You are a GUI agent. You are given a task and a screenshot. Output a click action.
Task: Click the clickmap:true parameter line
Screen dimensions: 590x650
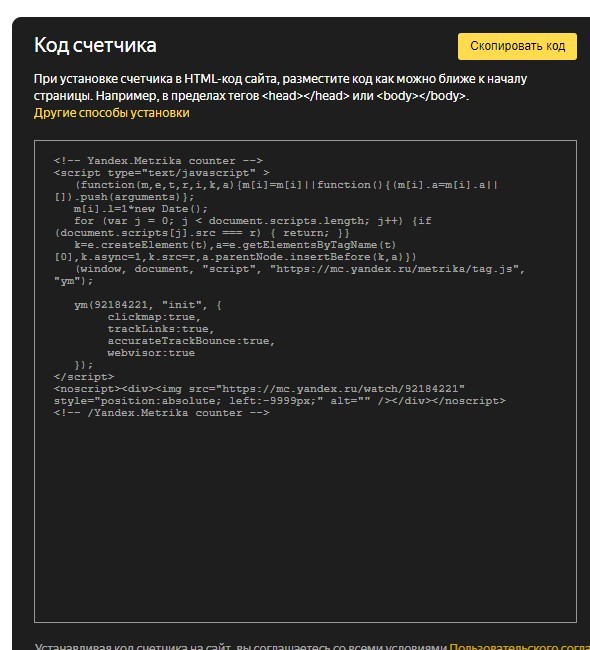point(154,317)
